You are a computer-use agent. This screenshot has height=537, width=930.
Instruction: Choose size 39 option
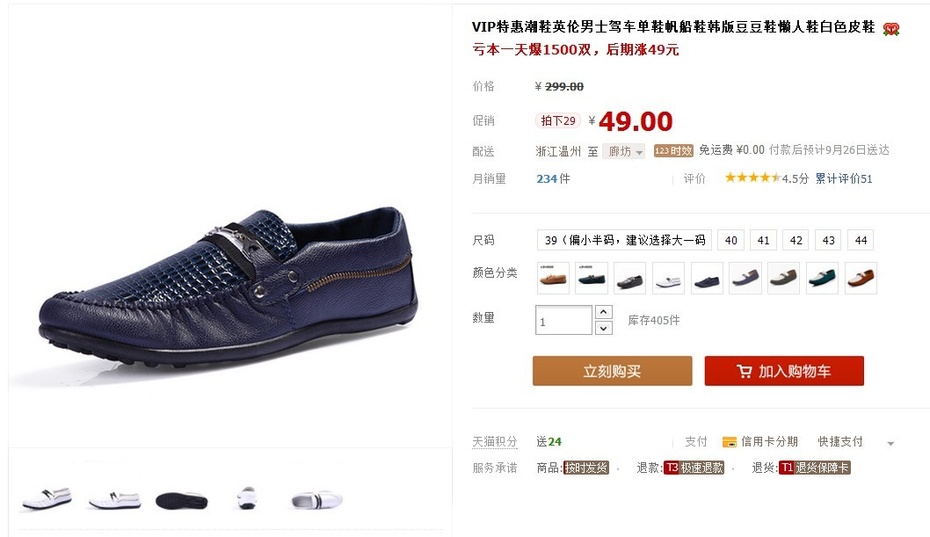pyautogui.click(x=624, y=240)
